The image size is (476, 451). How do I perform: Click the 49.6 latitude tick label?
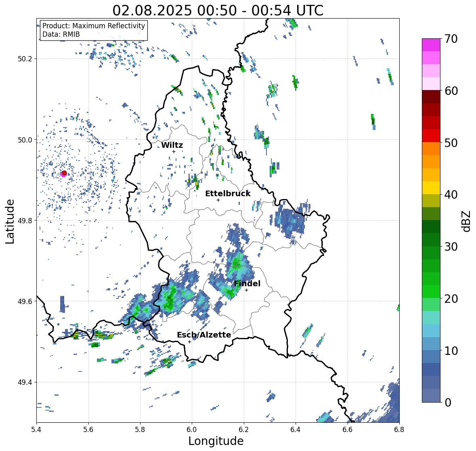[25, 301]
